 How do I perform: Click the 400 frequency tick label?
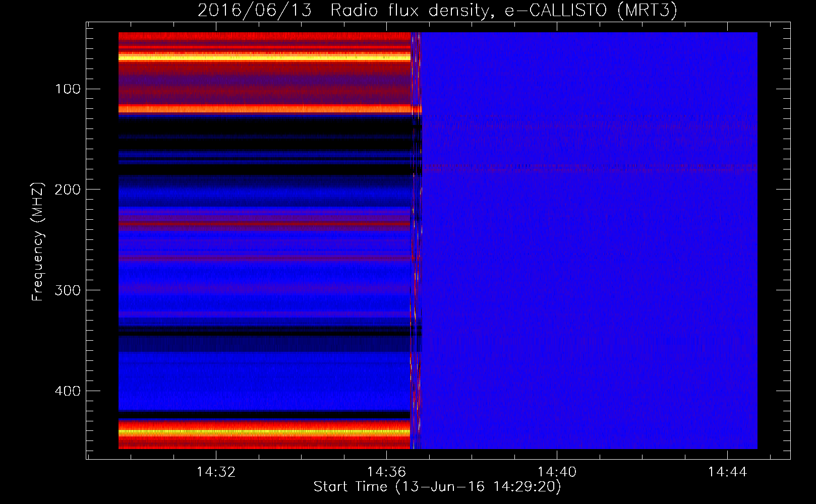pos(68,391)
